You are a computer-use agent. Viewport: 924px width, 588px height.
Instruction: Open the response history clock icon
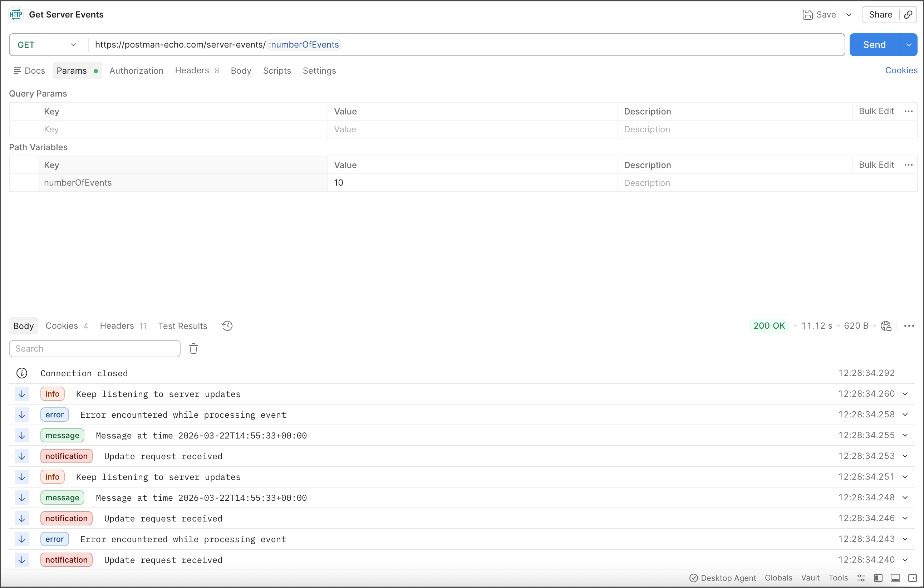click(227, 326)
